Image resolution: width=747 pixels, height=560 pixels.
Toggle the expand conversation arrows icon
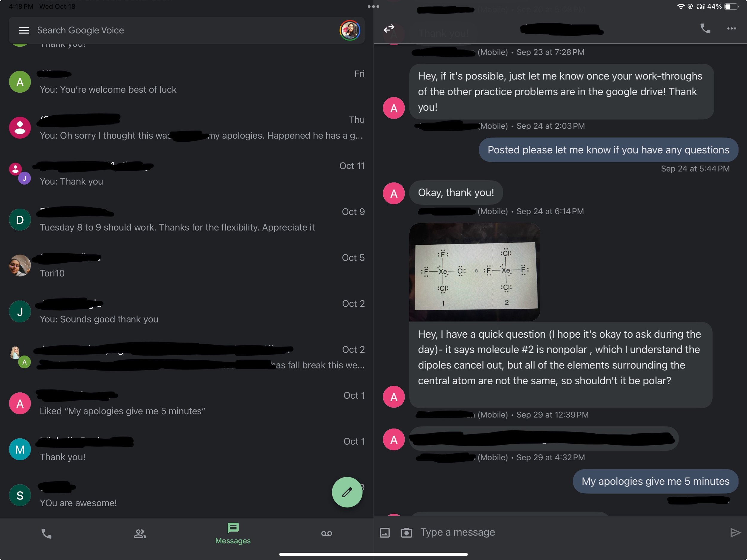coord(389,28)
